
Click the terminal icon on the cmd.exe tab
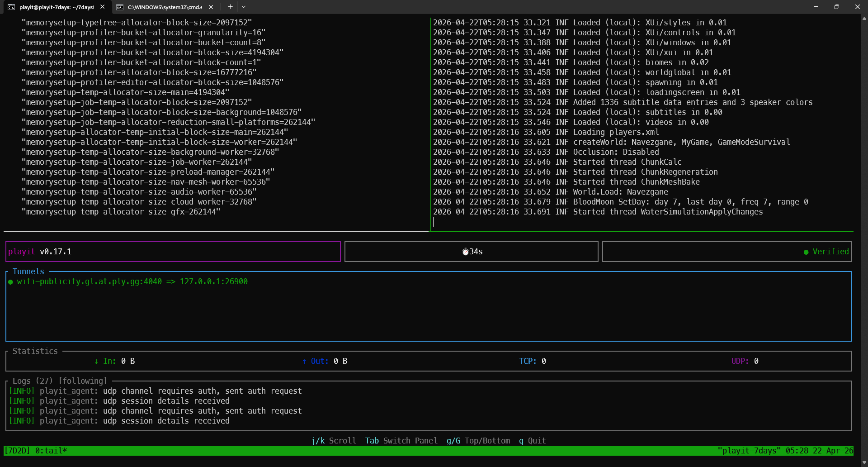120,7
